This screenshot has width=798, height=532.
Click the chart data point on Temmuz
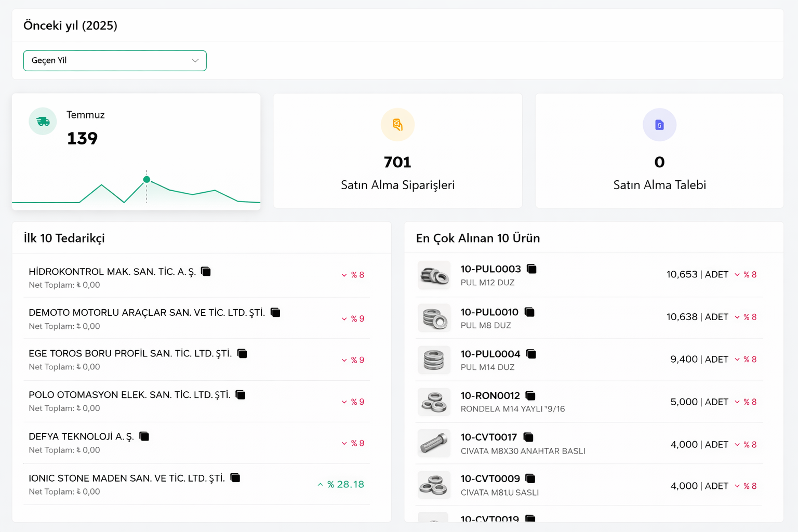[147, 179]
